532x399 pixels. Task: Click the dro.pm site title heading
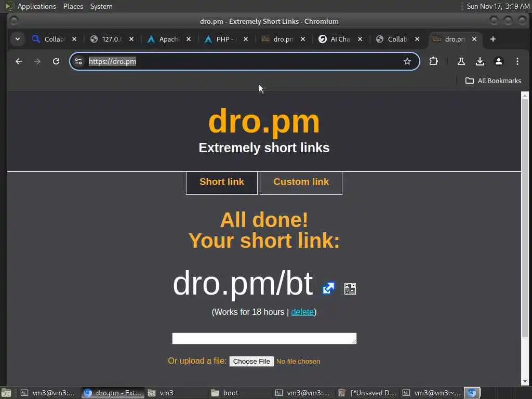[x=264, y=122]
